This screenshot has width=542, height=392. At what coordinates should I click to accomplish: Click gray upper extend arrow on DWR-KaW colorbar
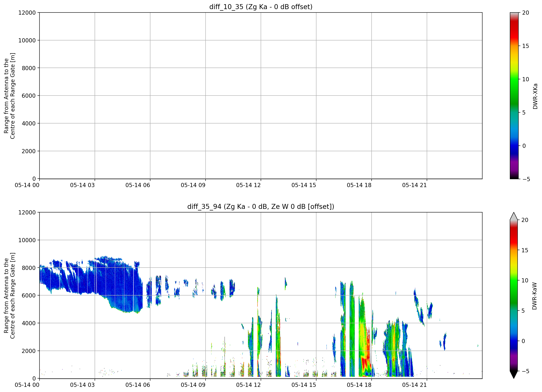tap(514, 216)
